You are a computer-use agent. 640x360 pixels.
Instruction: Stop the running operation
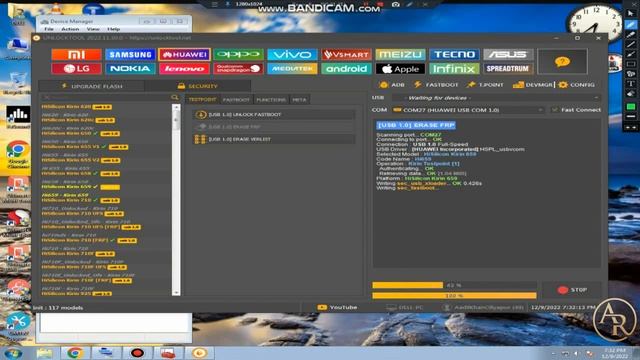pos(572,290)
